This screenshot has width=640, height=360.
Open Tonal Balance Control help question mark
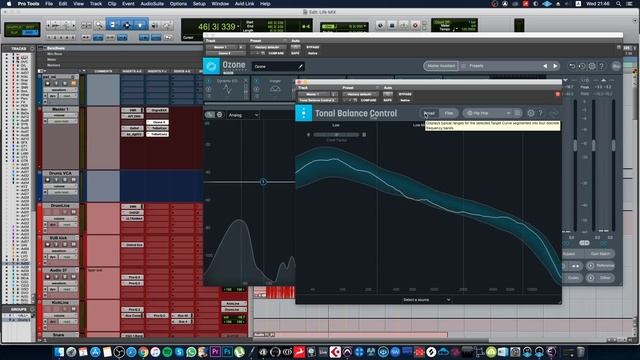pos(540,113)
